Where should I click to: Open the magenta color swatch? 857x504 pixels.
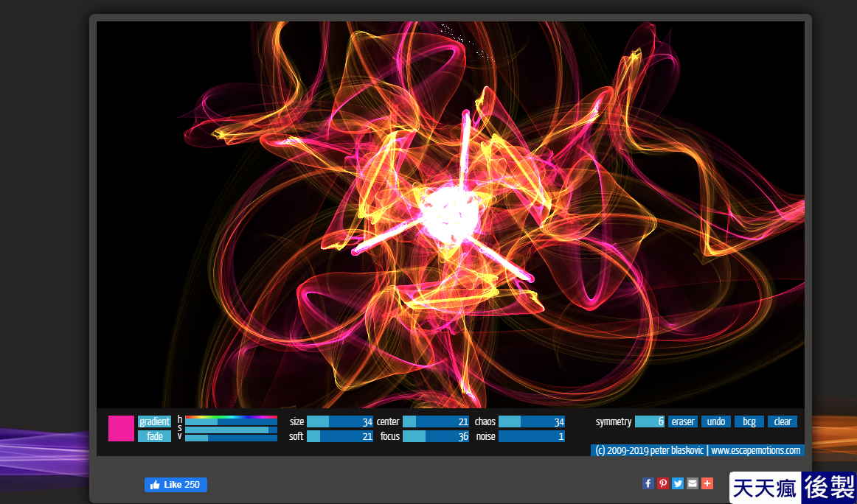coord(121,429)
